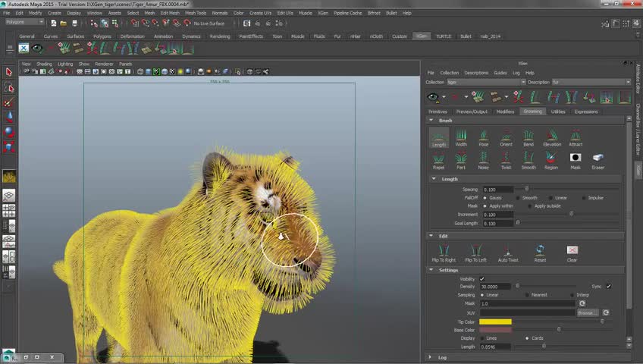
Task: Choose the Attract grooming brush
Action: pyautogui.click(x=576, y=136)
